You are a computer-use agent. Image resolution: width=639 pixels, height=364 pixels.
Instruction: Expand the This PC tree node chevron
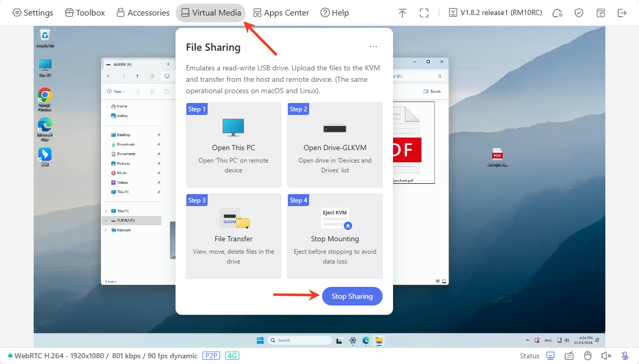tap(106, 211)
